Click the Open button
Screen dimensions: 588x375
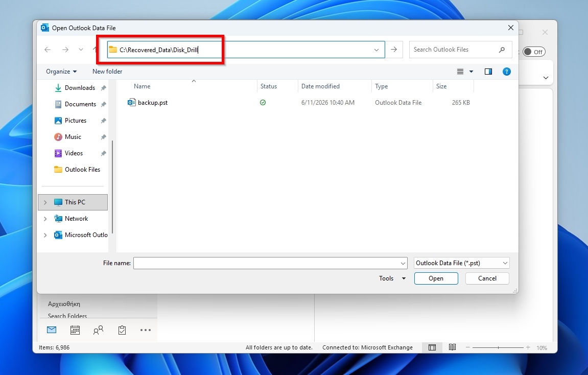436,278
